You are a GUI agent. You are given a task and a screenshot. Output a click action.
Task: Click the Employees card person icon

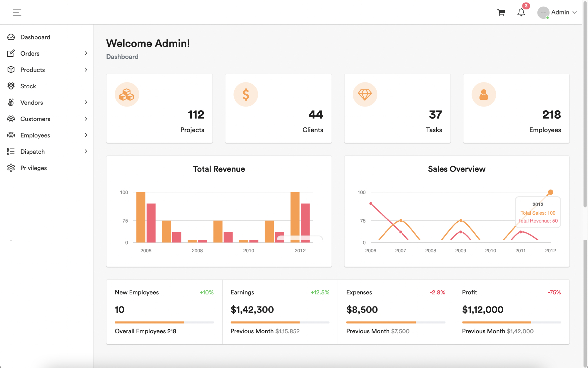click(484, 95)
